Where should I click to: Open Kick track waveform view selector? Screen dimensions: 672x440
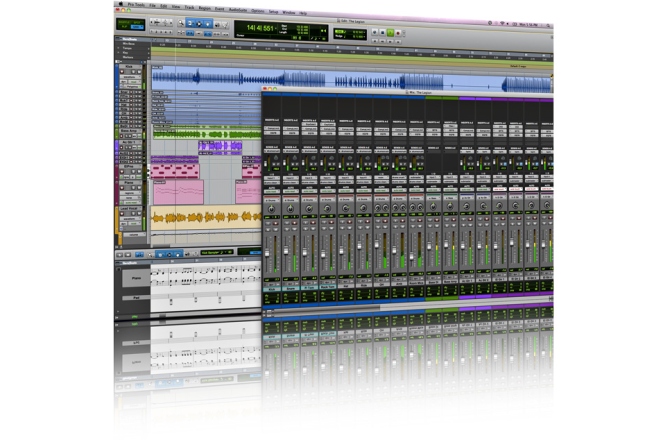(x=131, y=77)
